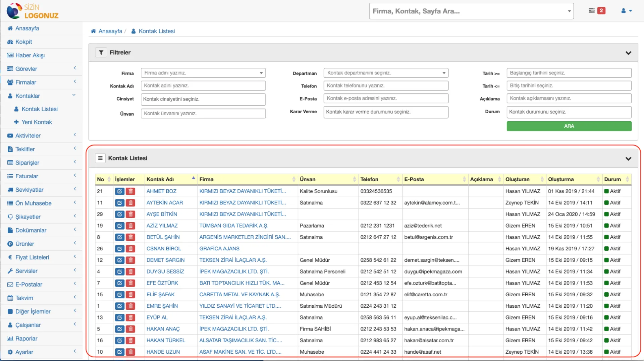Expand the Ayarlar sidebar menu
The height and width of the screenshot is (361, 644).
pos(41,352)
